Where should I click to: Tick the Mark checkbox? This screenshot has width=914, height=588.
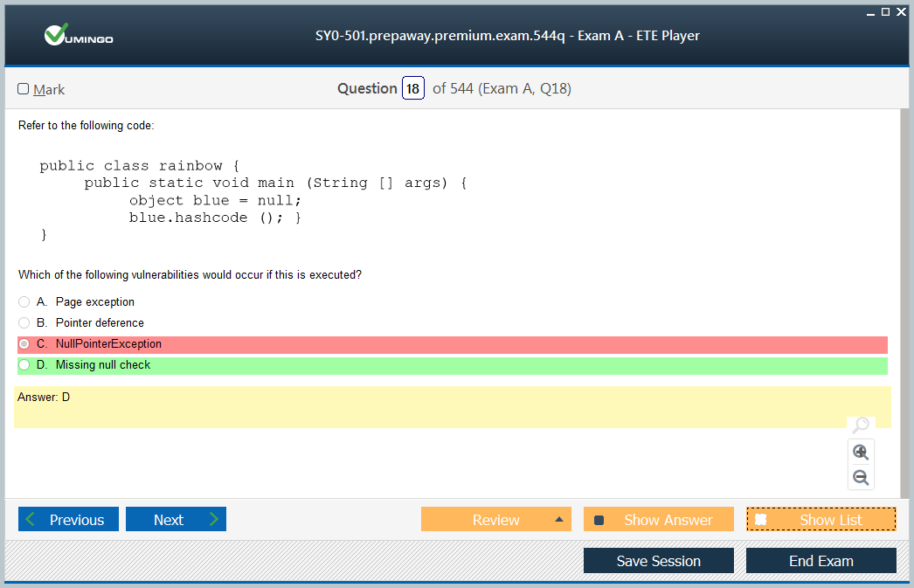coord(24,88)
